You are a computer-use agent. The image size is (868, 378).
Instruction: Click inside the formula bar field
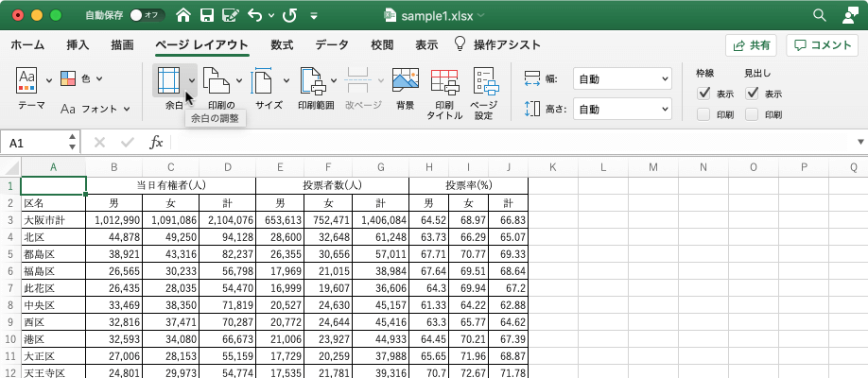click(x=512, y=143)
